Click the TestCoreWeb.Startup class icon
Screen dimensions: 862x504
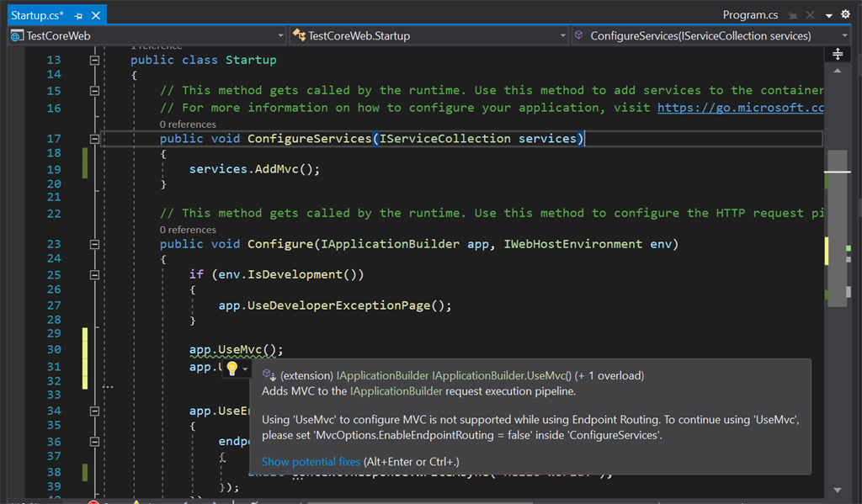299,35
